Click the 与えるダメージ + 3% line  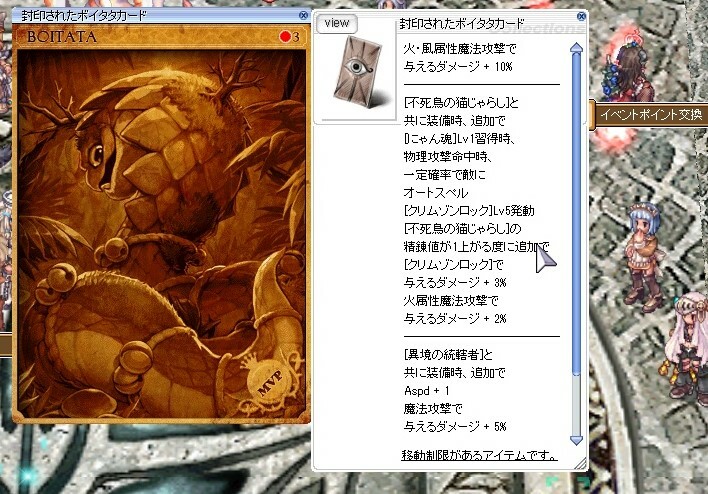[x=455, y=282]
